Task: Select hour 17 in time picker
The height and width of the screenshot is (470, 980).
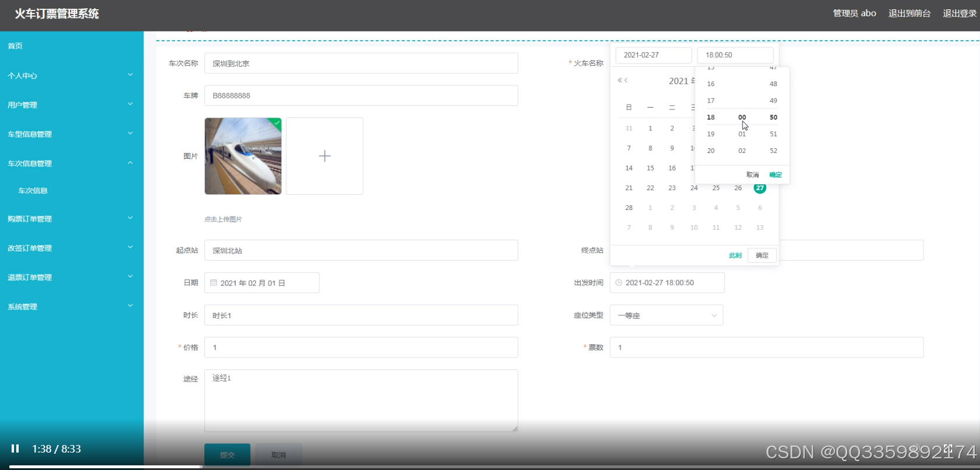Action: [x=711, y=101]
